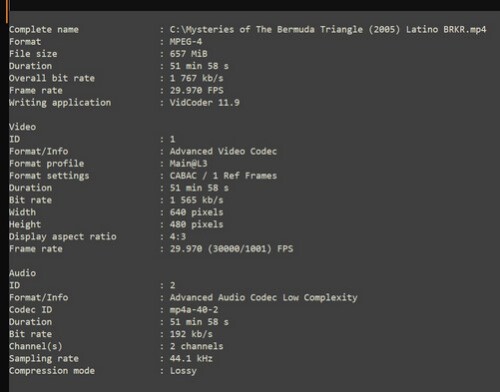Click the Overall bit rate 1 767 kb/s

[196, 78]
